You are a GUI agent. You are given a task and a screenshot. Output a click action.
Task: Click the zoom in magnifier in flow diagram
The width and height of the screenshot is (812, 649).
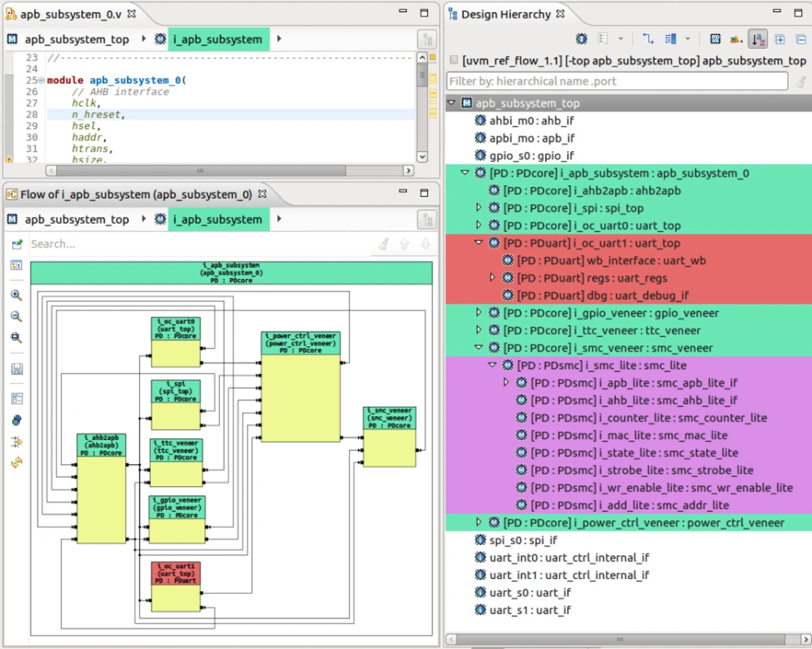16,295
